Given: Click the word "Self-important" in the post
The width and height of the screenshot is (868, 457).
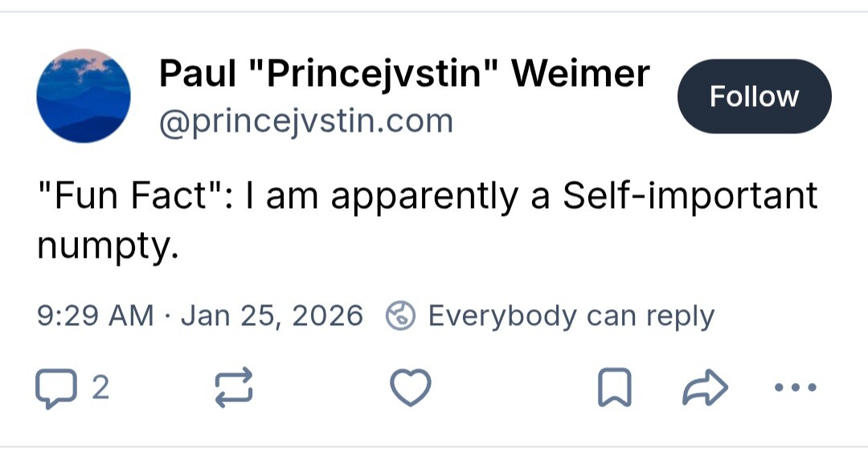Looking at the screenshot, I should [x=689, y=196].
